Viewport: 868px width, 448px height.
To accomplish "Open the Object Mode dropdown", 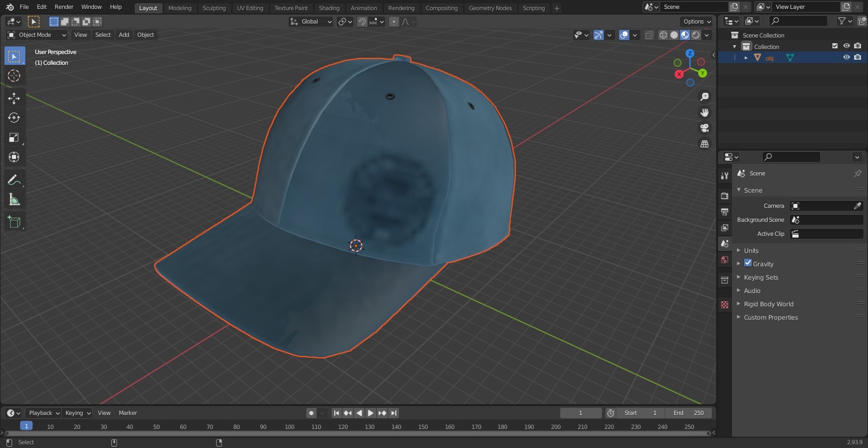I will coord(37,35).
